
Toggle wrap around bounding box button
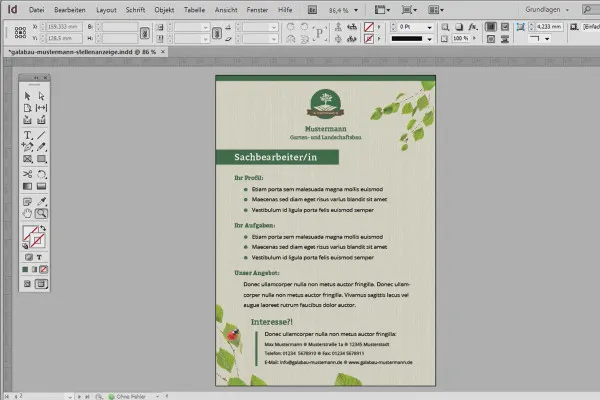505,26
